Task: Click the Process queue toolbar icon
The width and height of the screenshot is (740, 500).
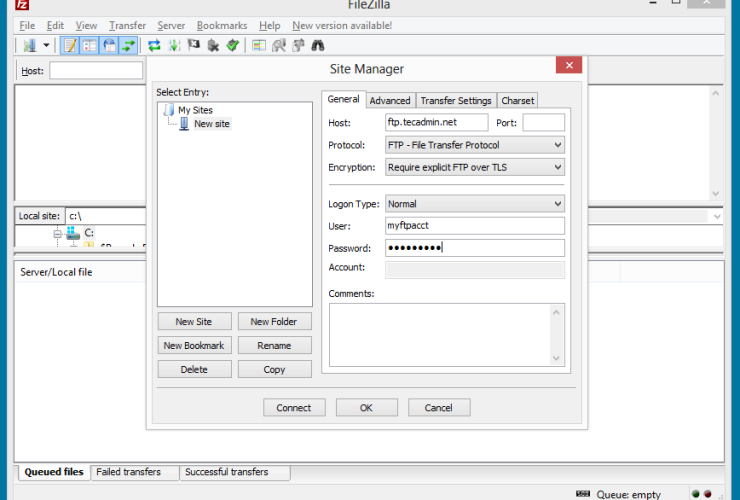Action: (174, 45)
